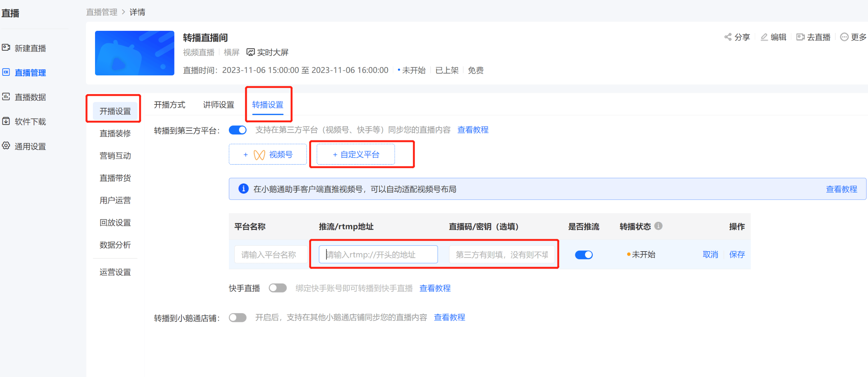Viewport: 868px width, 377px height.
Task: Focus the 请输入平台名称 input field
Action: (271, 254)
